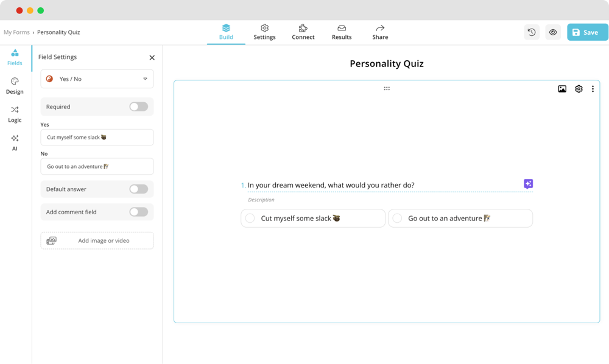Open the question properties gear icon

578,88
